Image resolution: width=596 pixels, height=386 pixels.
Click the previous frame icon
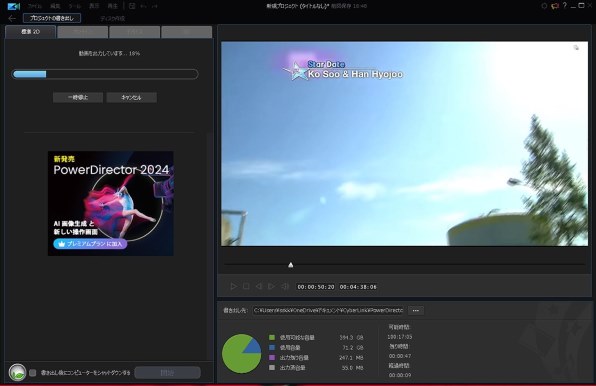click(x=259, y=286)
